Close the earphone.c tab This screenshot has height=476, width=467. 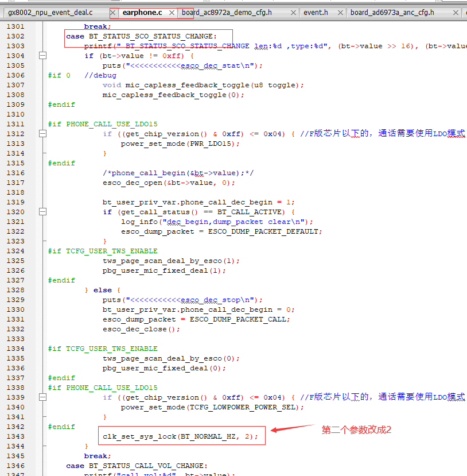click(x=172, y=13)
